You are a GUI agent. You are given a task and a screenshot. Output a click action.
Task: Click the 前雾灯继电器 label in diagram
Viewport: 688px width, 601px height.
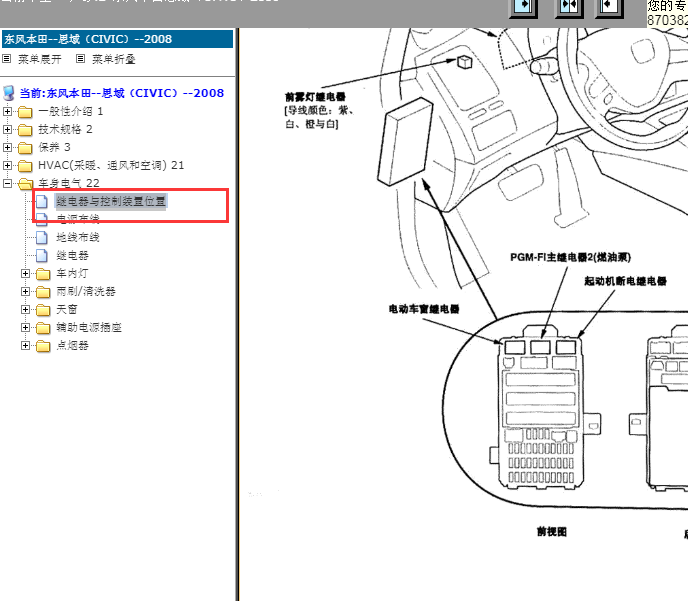coord(315,97)
